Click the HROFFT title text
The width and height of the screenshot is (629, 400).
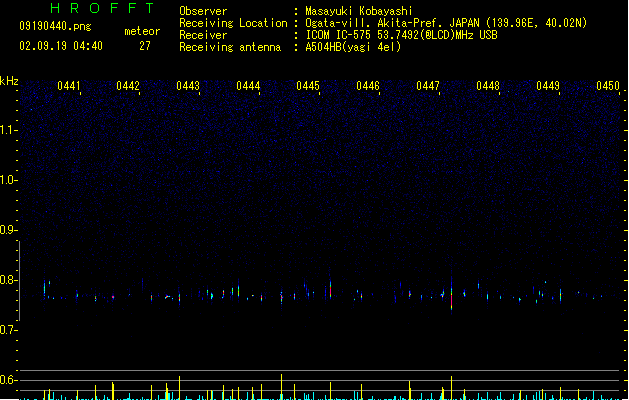pyautogui.click(x=103, y=8)
